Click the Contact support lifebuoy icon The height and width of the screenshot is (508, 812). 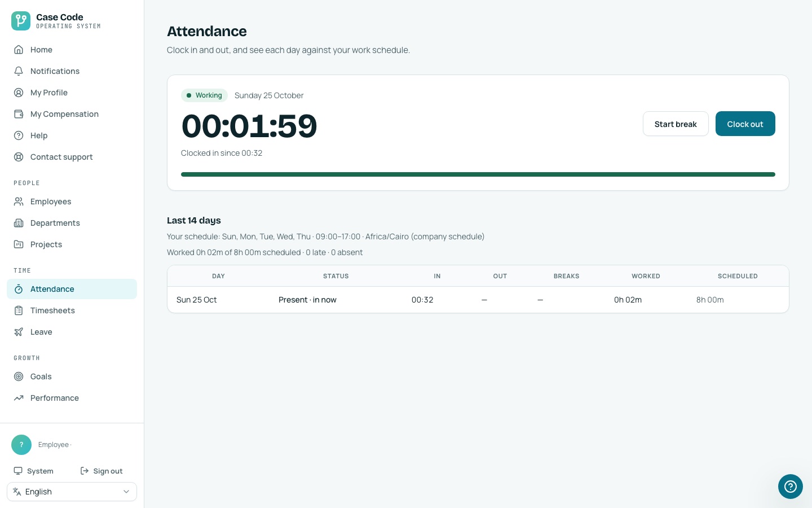(19, 157)
